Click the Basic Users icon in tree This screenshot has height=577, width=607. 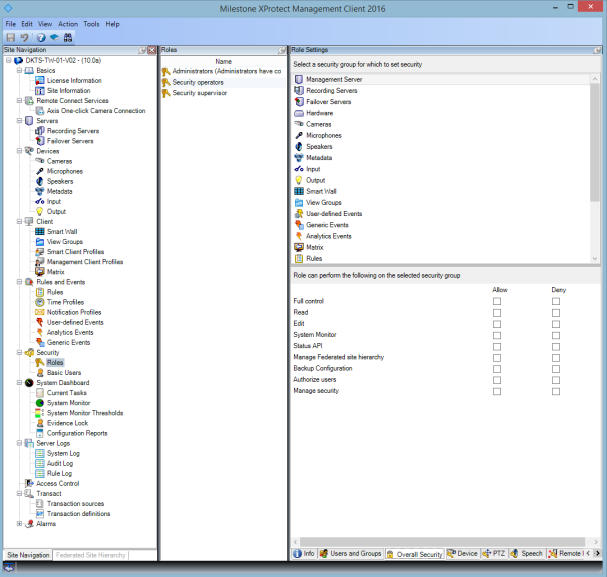39,373
